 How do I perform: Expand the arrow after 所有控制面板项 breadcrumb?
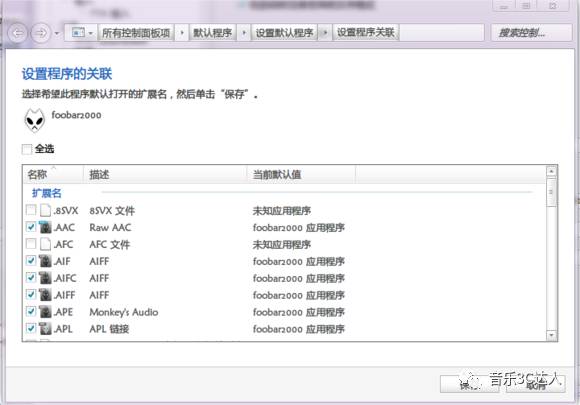182,33
